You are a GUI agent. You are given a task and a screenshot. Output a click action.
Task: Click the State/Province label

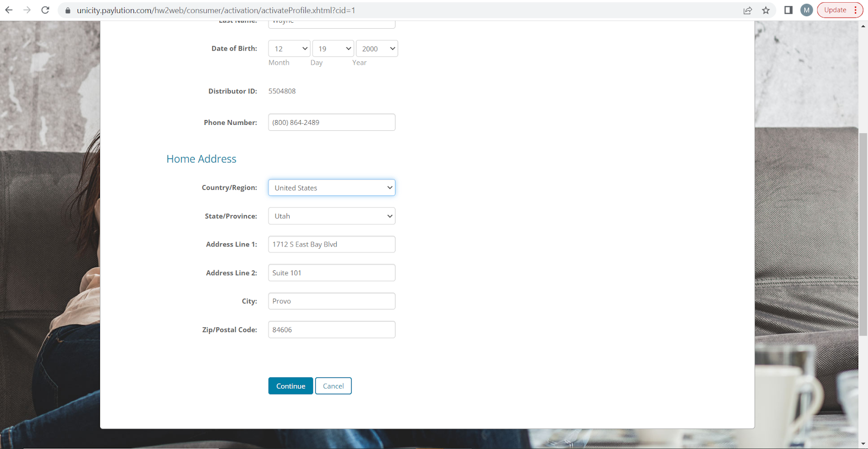pos(231,216)
